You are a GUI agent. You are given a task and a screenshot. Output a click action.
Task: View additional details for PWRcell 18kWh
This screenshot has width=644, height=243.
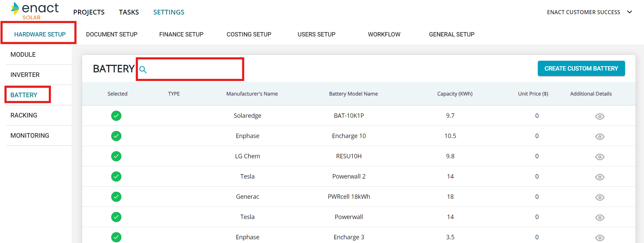(x=600, y=197)
